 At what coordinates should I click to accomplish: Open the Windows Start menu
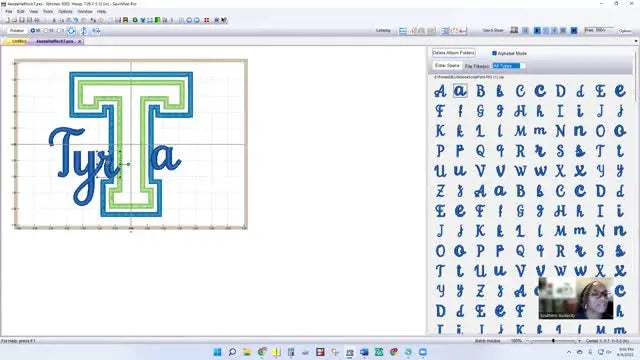pyautogui.click(x=218, y=352)
